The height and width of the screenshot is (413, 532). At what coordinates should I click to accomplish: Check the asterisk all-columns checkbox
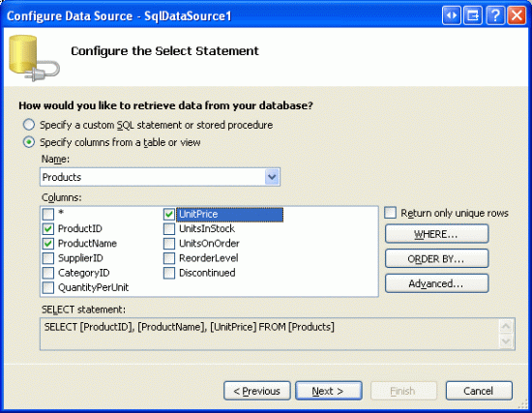pos(48,214)
